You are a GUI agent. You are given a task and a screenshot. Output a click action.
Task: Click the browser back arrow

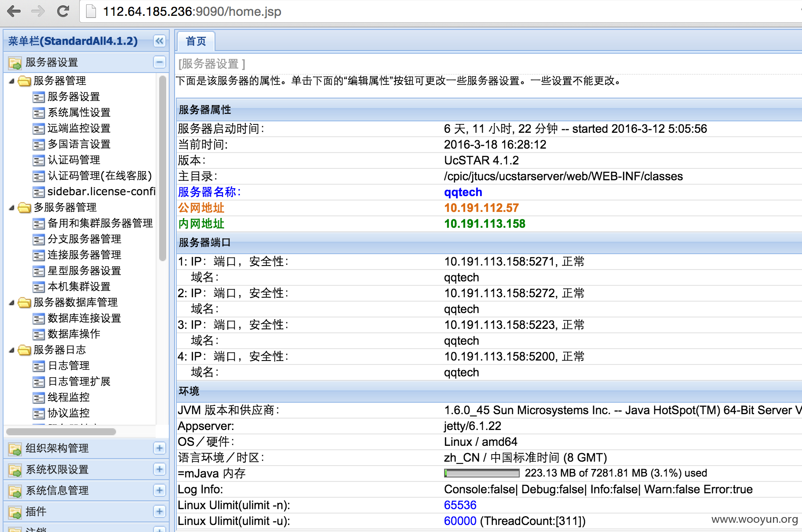pyautogui.click(x=14, y=11)
